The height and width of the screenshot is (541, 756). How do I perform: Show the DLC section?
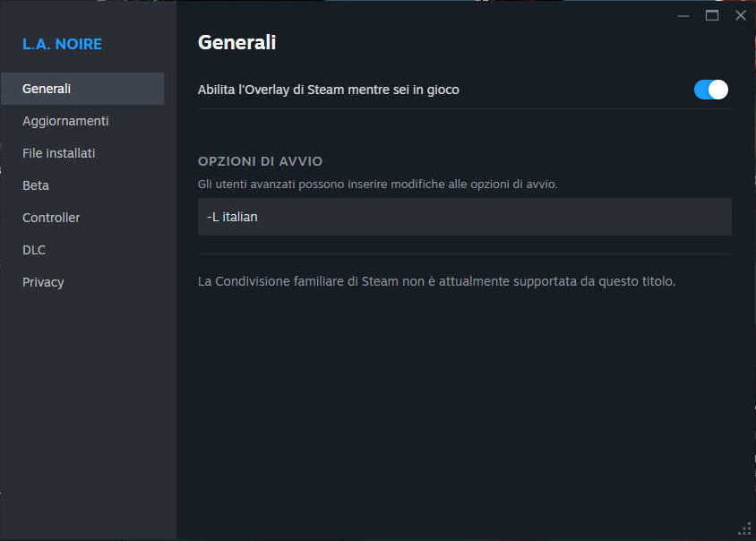tap(34, 250)
